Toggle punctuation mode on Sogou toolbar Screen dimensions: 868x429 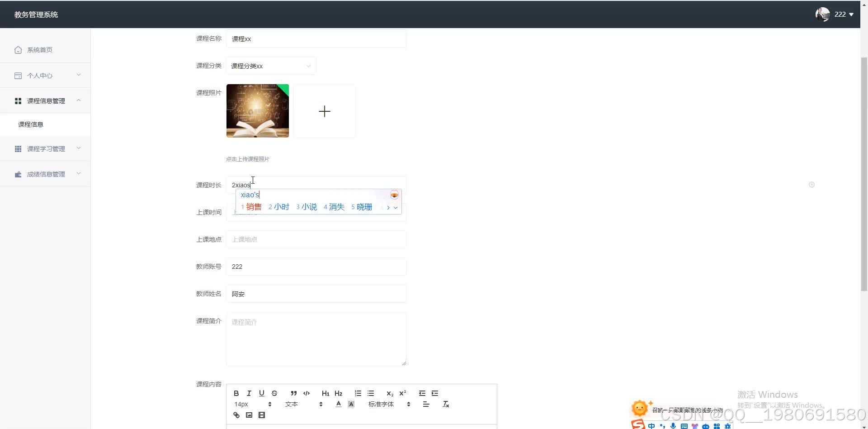click(663, 426)
